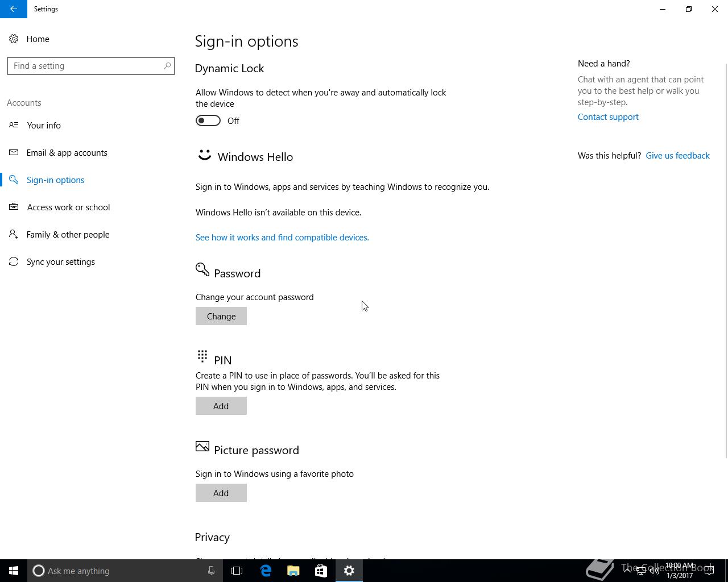Open See how it works and find compatible devices
The width and height of the screenshot is (728, 582).
point(282,238)
